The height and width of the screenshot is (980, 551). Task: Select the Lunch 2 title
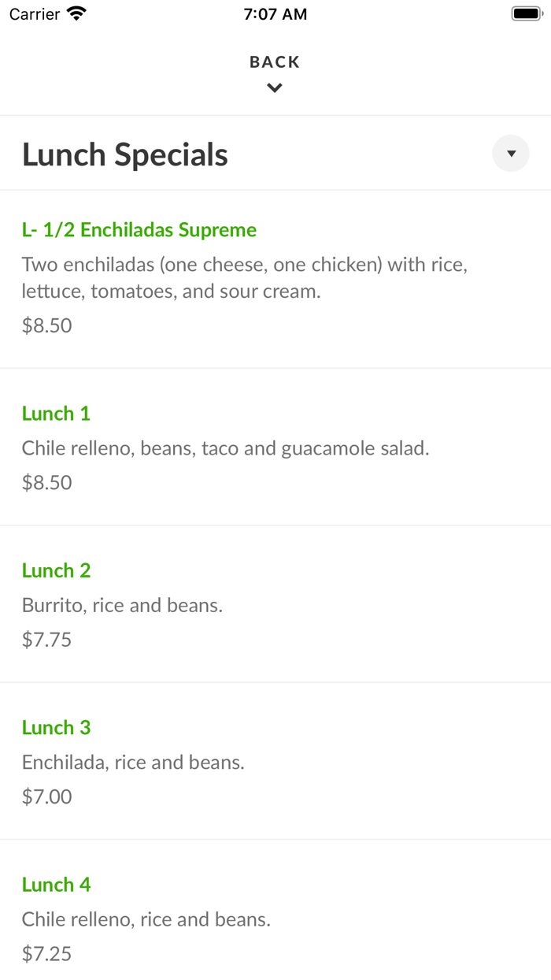coord(56,570)
